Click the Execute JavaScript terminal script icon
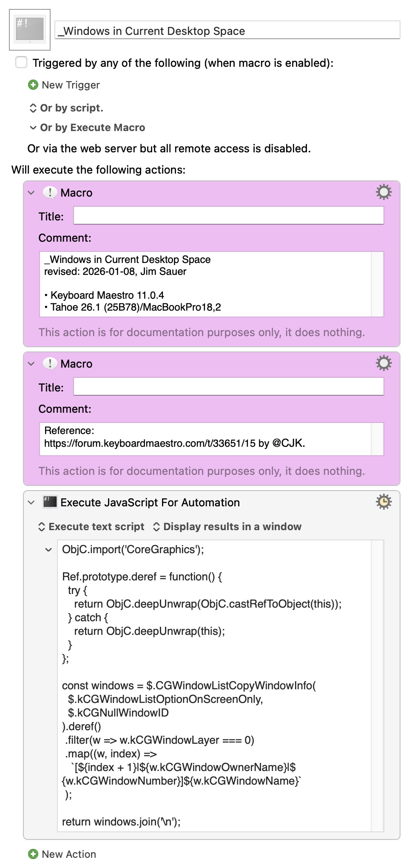This screenshot has height=868, width=409. (x=50, y=502)
